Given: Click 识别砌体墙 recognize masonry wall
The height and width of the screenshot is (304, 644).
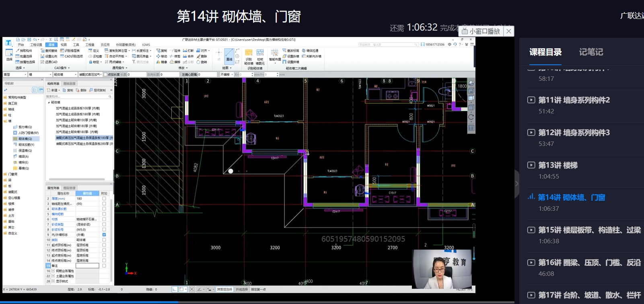Looking at the screenshot, I should coord(249,57).
